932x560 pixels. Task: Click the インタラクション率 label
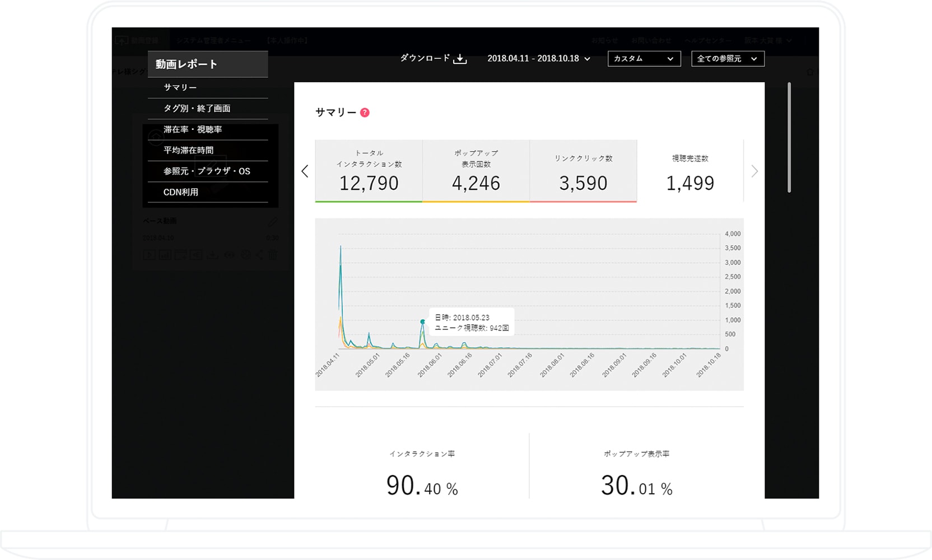(422, 454)
